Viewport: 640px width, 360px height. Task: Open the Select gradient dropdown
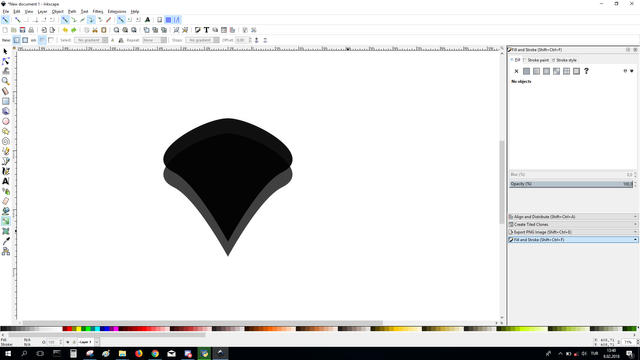91,40
